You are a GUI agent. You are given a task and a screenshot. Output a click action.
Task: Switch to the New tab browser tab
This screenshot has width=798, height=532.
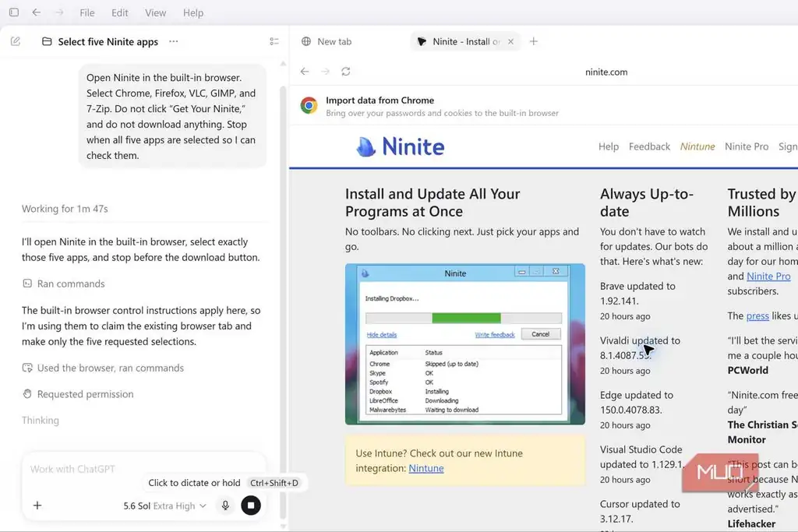(x=327, y=42)
